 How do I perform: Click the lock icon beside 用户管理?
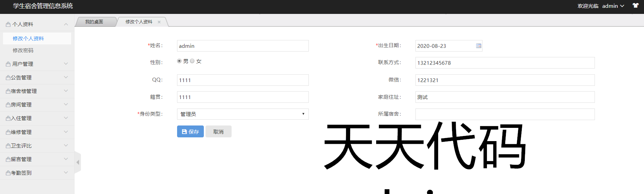(x=8, y=64)
